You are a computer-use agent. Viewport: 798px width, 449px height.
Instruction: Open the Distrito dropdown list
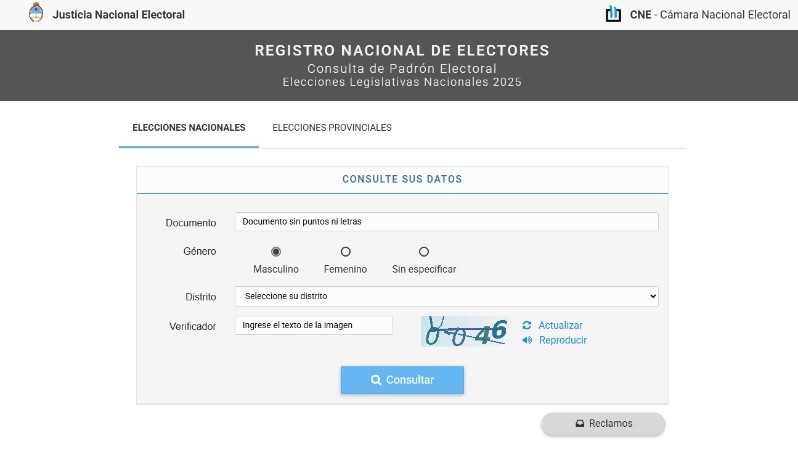(x=446, y=296)
